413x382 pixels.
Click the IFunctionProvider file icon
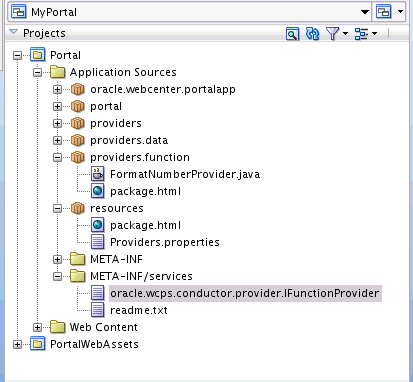(x=97, y=293)
